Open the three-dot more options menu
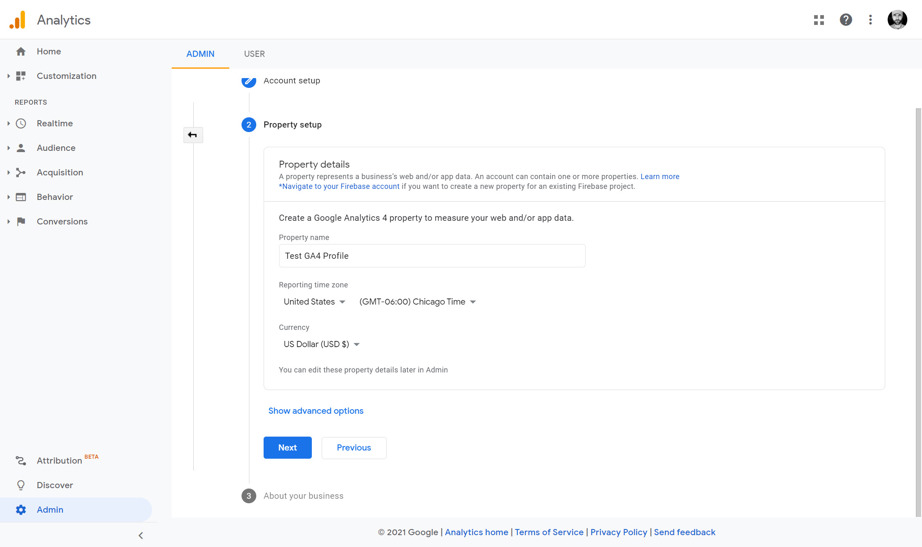Screen dimensions: 922x547 tap(870, 20)
